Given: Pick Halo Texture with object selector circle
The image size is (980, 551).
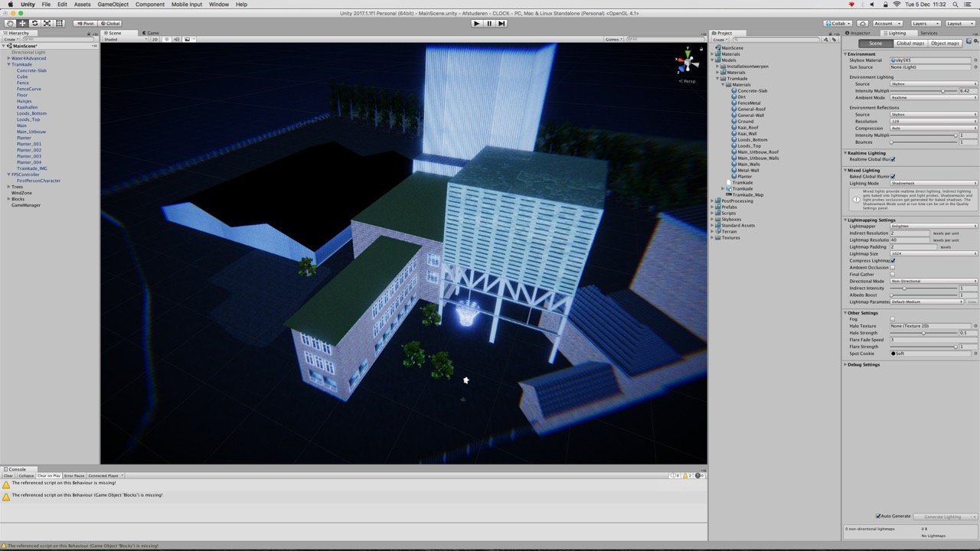Looking at the screenshot, I should click(975, 326).
